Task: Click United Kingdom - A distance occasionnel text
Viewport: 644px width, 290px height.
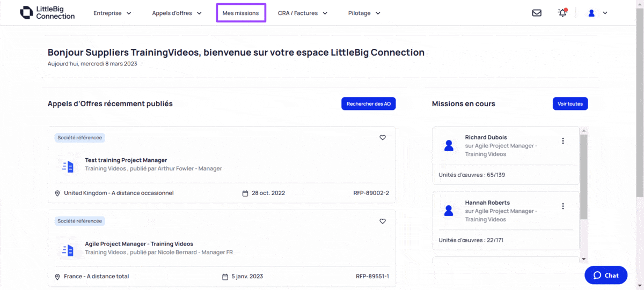Action: (x=119, y=193)
